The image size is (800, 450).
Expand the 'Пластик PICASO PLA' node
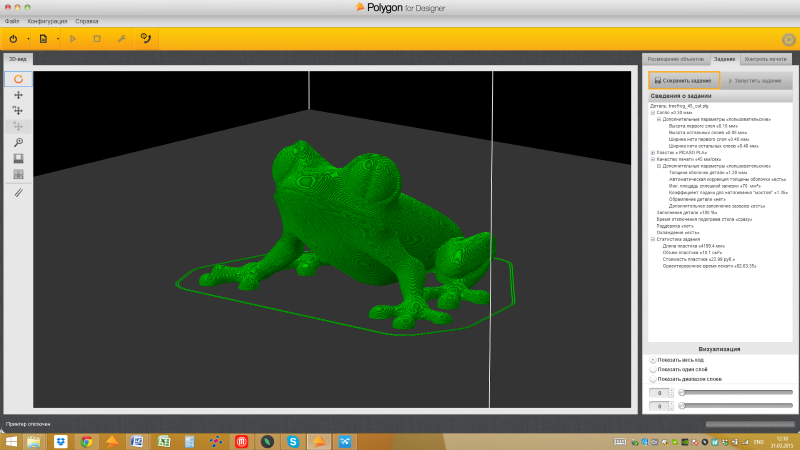tap(653, 153)
